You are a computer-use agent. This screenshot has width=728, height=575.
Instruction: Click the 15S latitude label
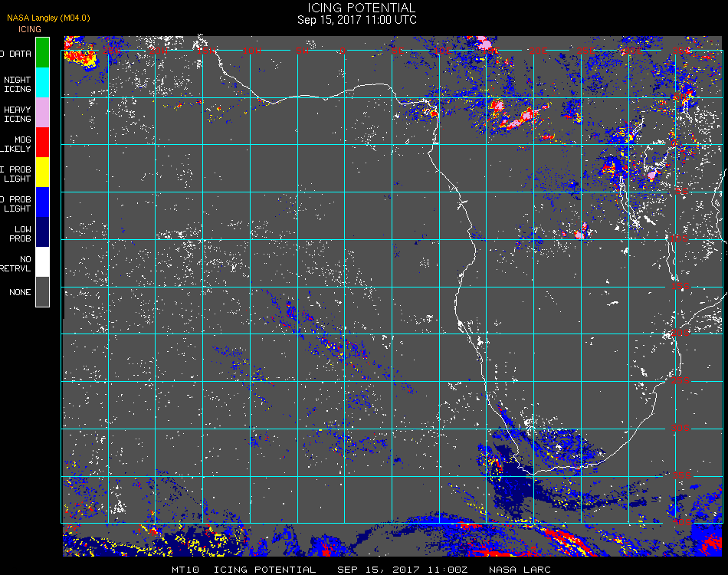[x=680, y=286]
